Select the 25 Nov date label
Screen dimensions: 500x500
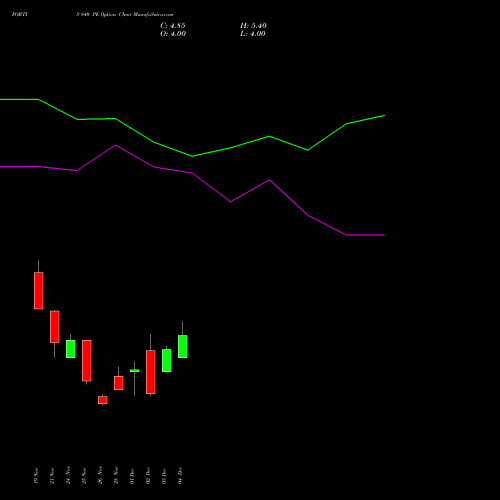[x=84, y=476]
